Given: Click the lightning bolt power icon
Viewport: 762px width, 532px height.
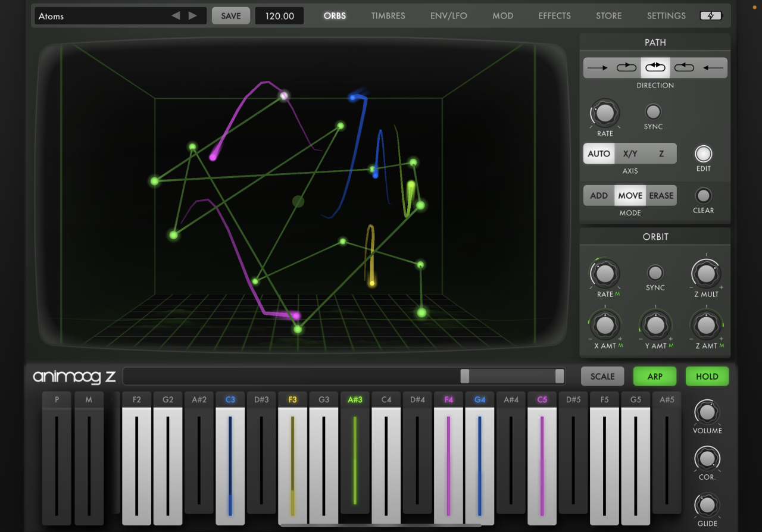Looking at the screenshot, I should (711, 16).
